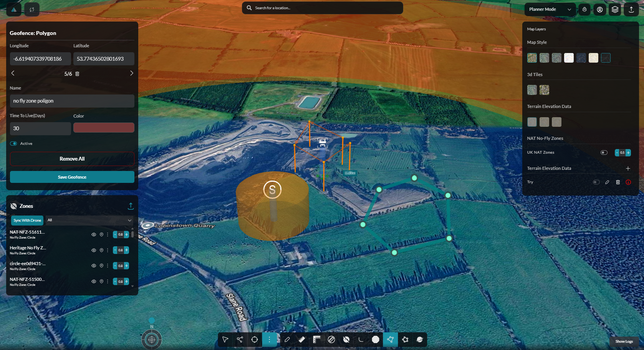This screenshot has height=350, width=644.
Task: Edit the Name field no fly zone poligon
Action: click(x=72, y=101)
